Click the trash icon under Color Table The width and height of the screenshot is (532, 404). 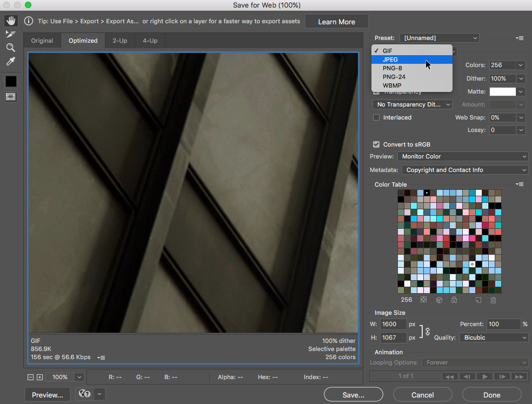(493, 300)
